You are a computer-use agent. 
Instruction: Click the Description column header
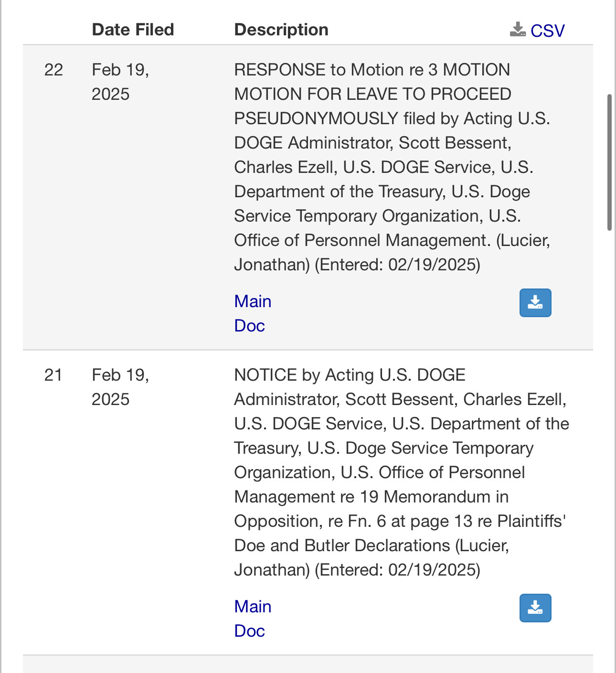[281, 30]
